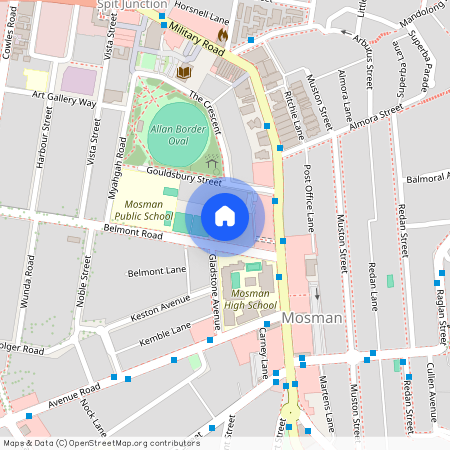Click the large Mosman suburb label

coord(312,318)
